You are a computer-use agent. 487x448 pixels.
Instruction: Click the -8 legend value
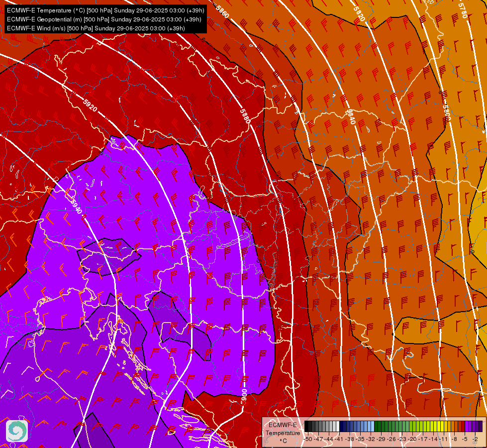454,439
